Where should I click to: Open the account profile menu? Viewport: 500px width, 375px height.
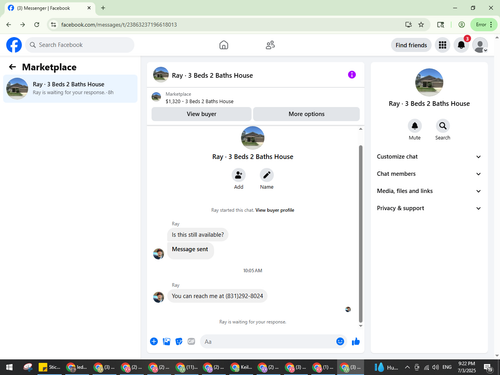tap(480, 45)
